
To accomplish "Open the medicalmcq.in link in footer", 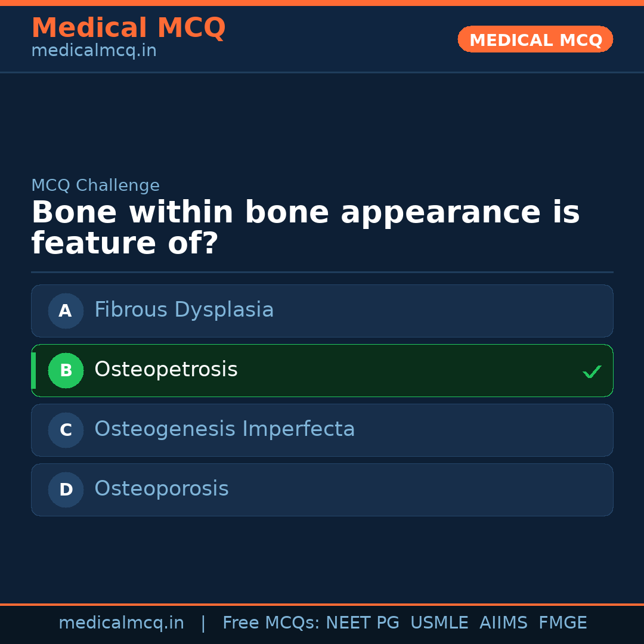I will (x=121, y=623).
